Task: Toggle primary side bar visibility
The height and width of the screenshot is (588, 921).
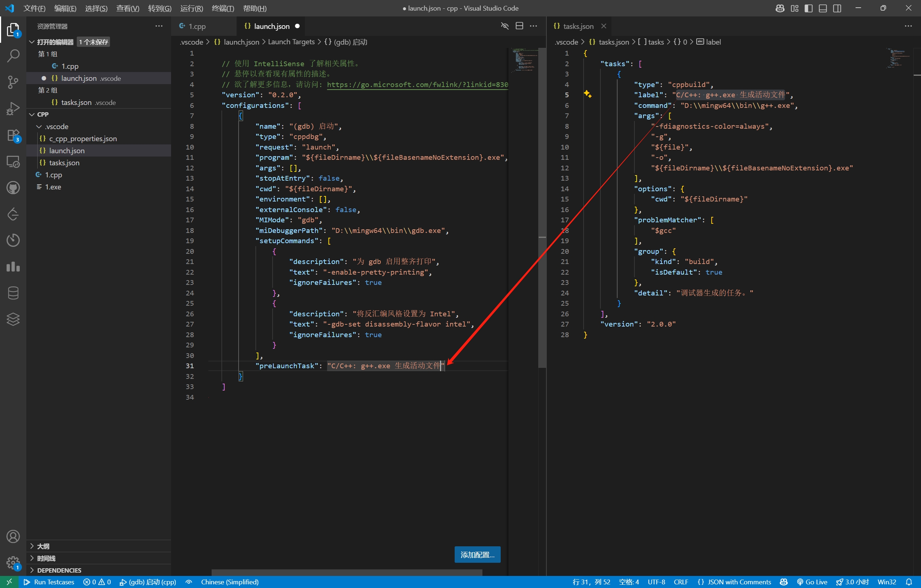Action: click(x=808, y=8)
